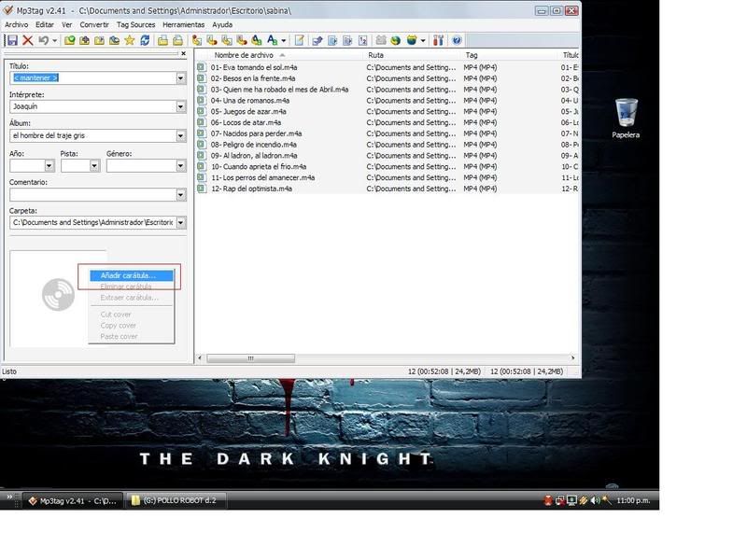Click the (G:) POLLO ROBOT taskbar button

point(176,500)
